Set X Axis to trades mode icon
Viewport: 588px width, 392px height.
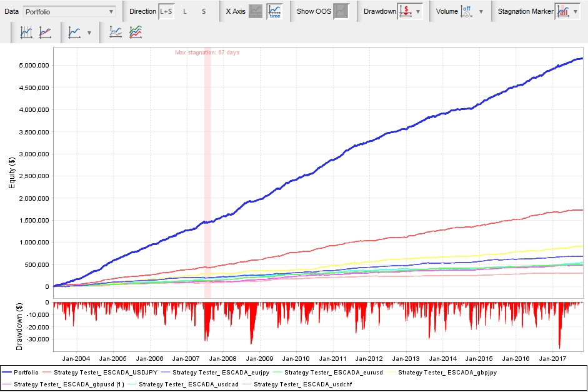256,11
